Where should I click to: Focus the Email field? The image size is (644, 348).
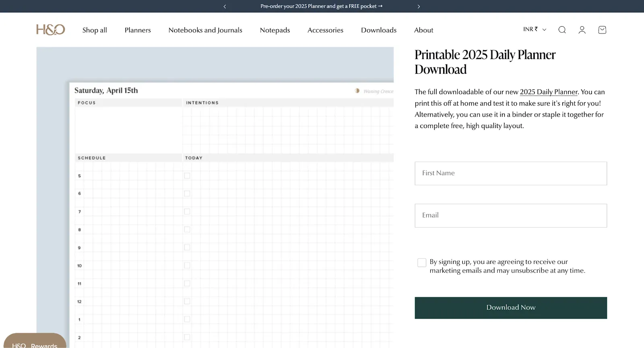tap(511, 215)
